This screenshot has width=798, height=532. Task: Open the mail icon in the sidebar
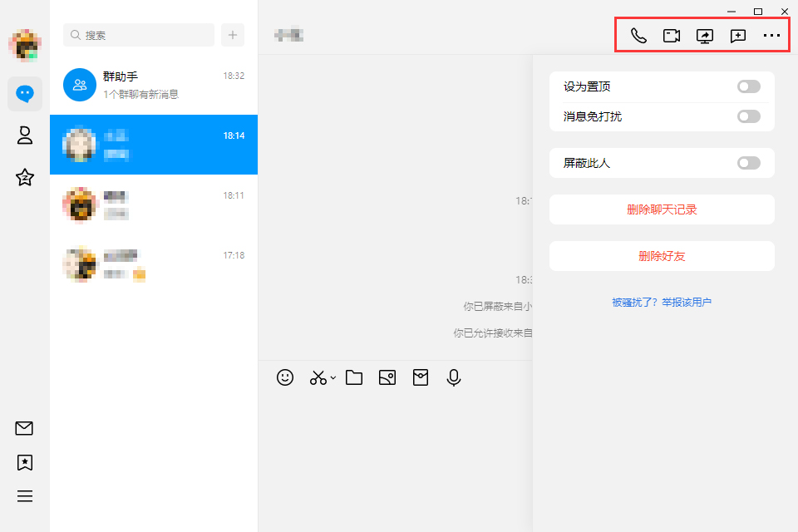(24, 428)
